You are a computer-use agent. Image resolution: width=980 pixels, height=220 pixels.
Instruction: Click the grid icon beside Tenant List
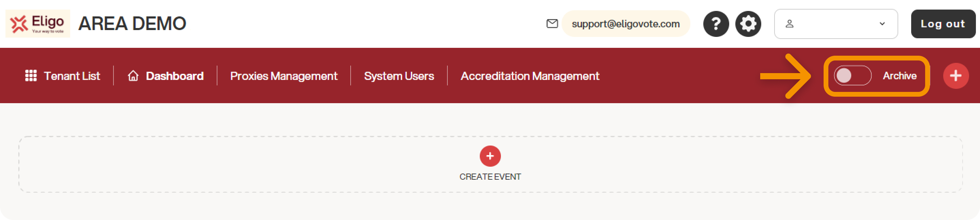[x=31, y=76]
